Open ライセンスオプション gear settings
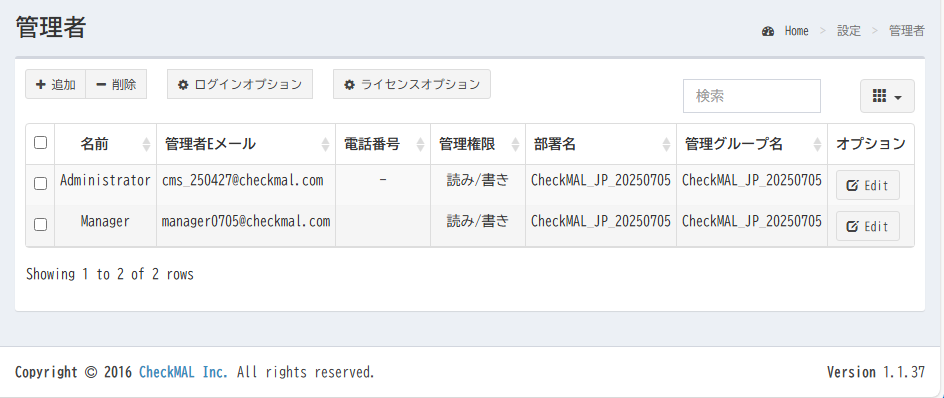 (412, 84)
